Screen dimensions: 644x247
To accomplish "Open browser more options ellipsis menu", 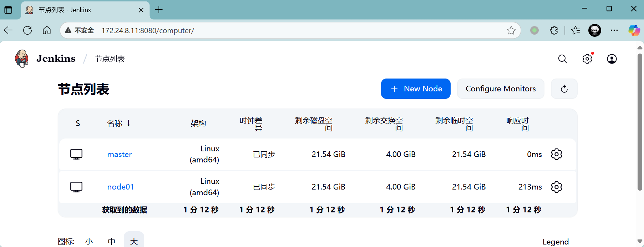I will (614, 31).
